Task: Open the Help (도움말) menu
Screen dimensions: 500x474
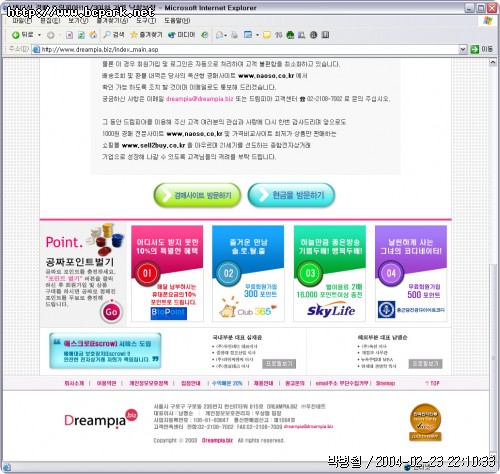Action: 177,21
